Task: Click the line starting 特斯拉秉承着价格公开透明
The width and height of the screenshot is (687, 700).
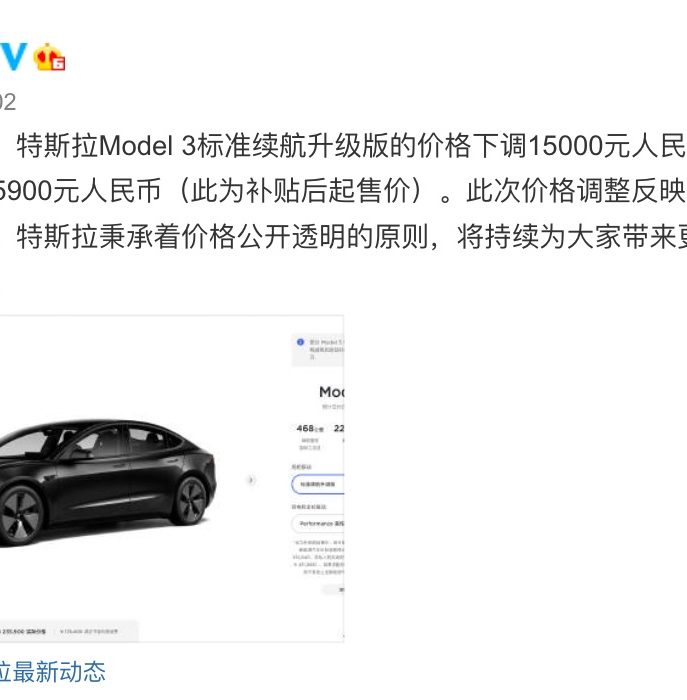Action: point(351,237)
